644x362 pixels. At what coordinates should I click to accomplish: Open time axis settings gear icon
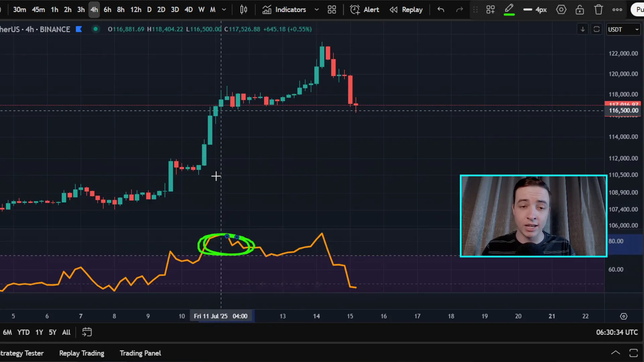[624, 316]
